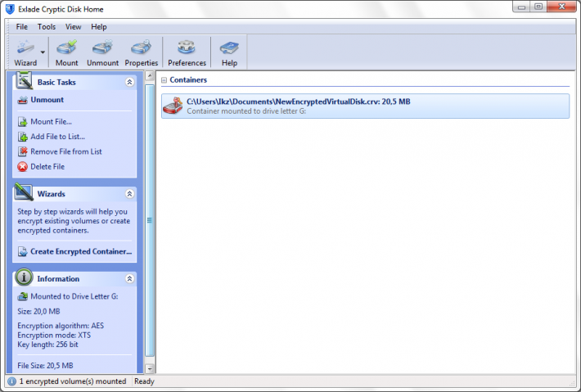Click 'Size: 20,0 MB' information text

pos(38,311)
